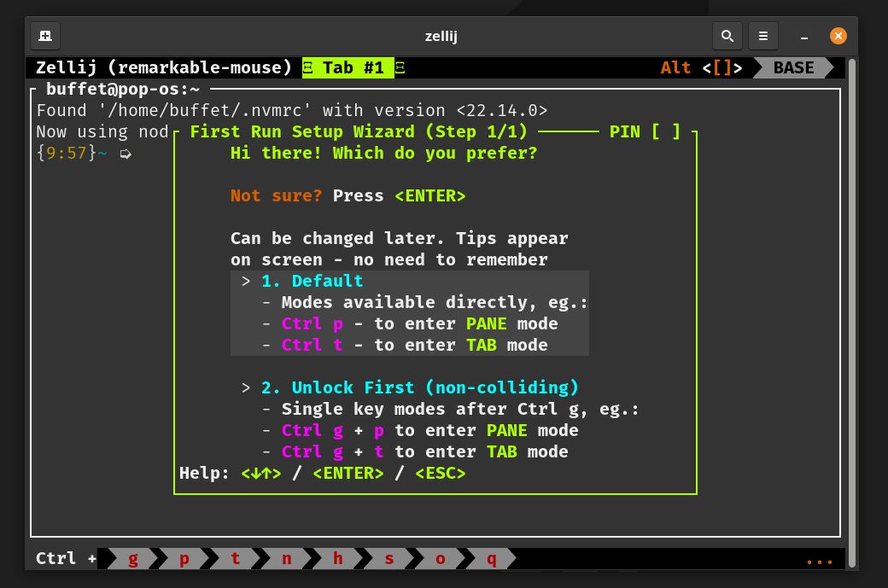Image resolution: width=888 pixels, height=588 pixels.
Task: Click the 'Hi there! Which do you prefer?' line
Action: pos(384,154)
